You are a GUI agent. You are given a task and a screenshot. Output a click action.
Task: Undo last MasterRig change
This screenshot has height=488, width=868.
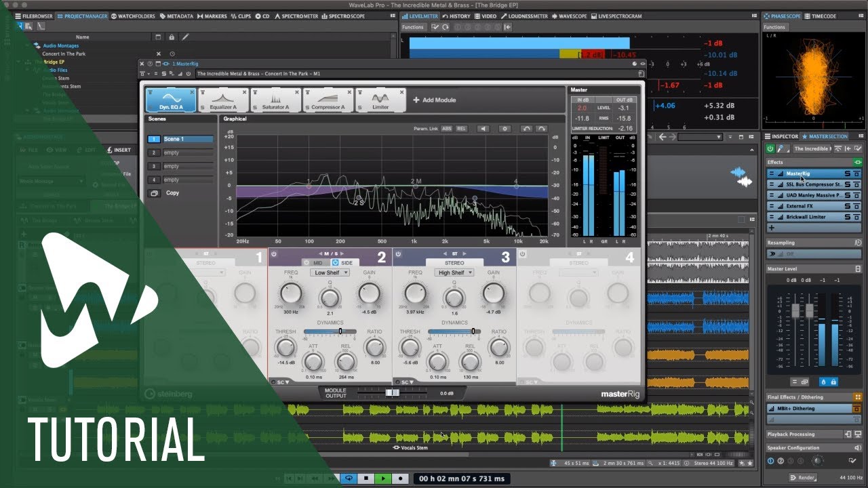pos(526,128)
